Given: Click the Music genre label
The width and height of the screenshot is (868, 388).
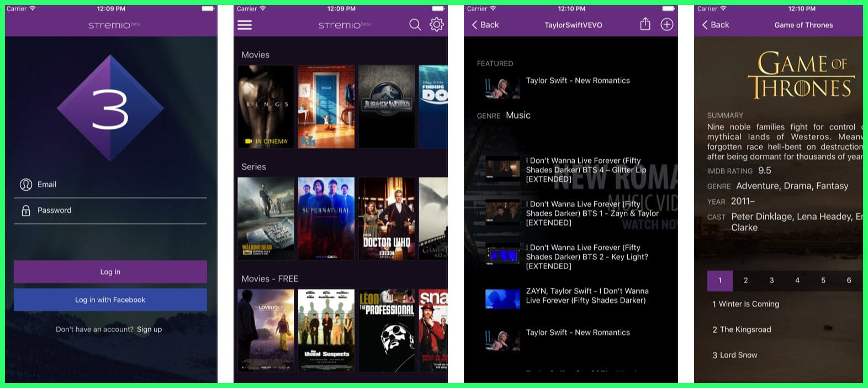Looking at the screenshot, I should tap(518, 115).
